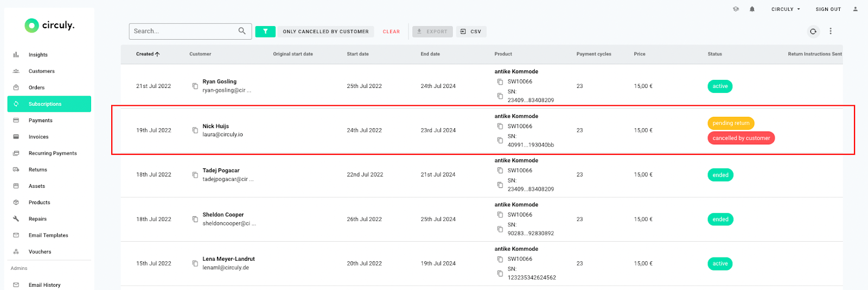The width and height of the screenshot is (868, 290).
Task: Open Insights in sidebar
Action: pos(49,55)
